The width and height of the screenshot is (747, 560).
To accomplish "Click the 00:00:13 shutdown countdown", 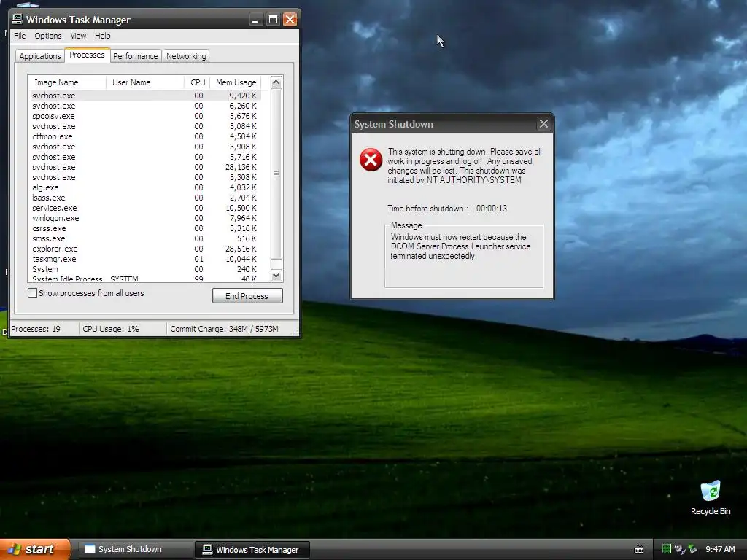I will (x=492, y=209).
